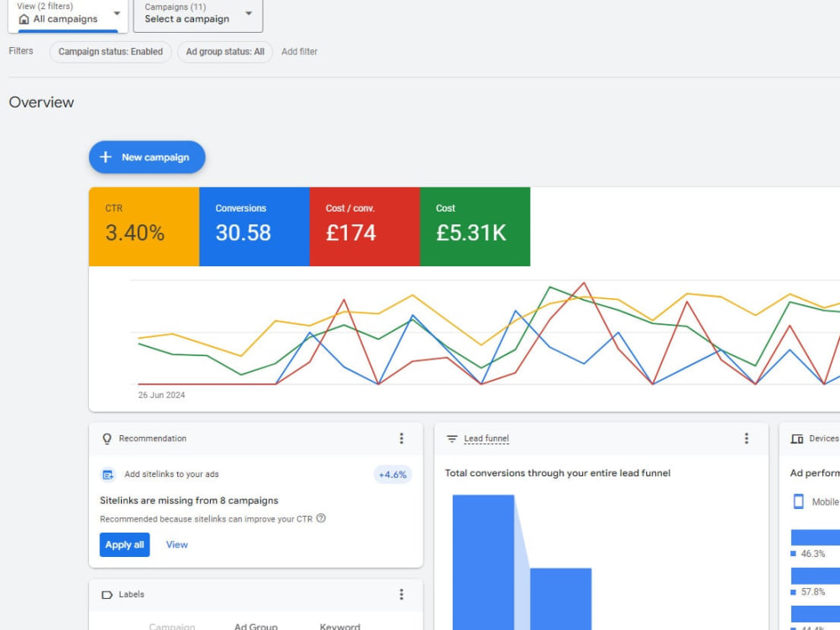Viewport: 840px width, 630px height.
Task: Open the Recommendation card three-dot menu
Action: (x=402, y=438)
